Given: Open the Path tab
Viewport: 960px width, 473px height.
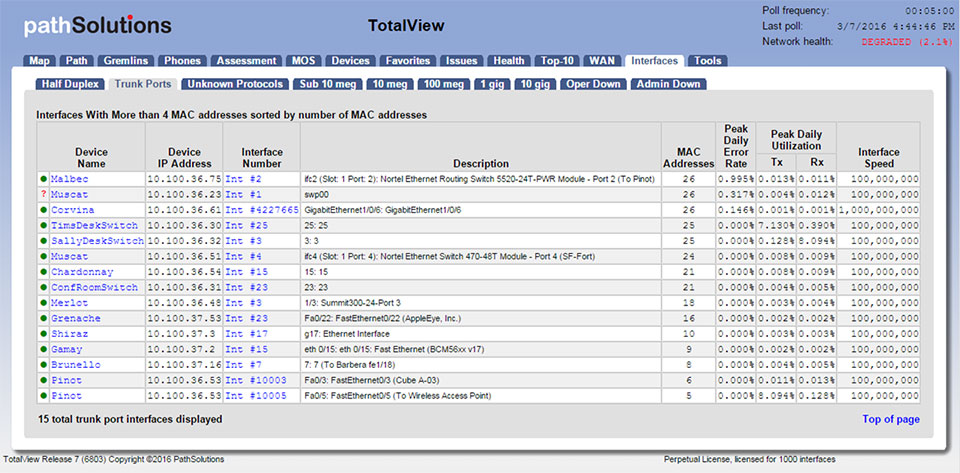Looking at the screenshot, I should point(77,61).
